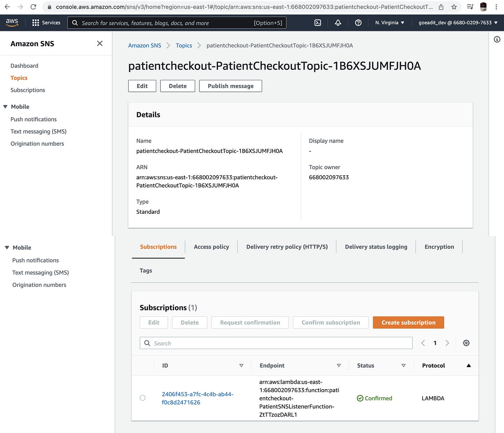
Task: Click browser forward arrow
Action: (20, 7)
